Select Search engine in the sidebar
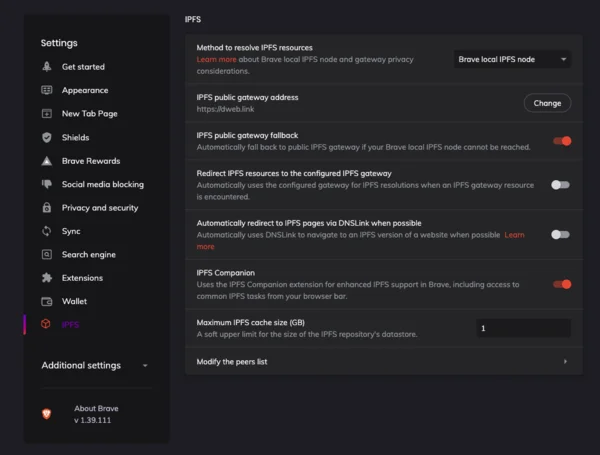This screenshot has height=455, width=600. 88,254
